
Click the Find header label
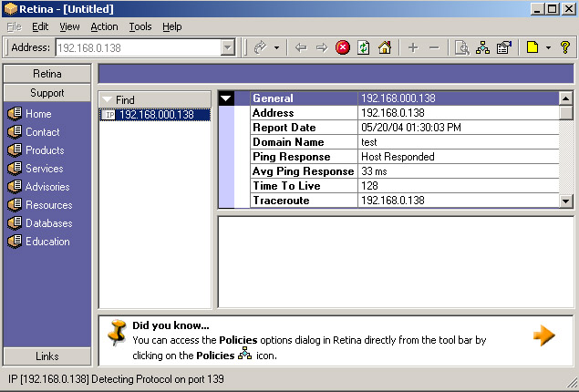[x=125, y=100]
